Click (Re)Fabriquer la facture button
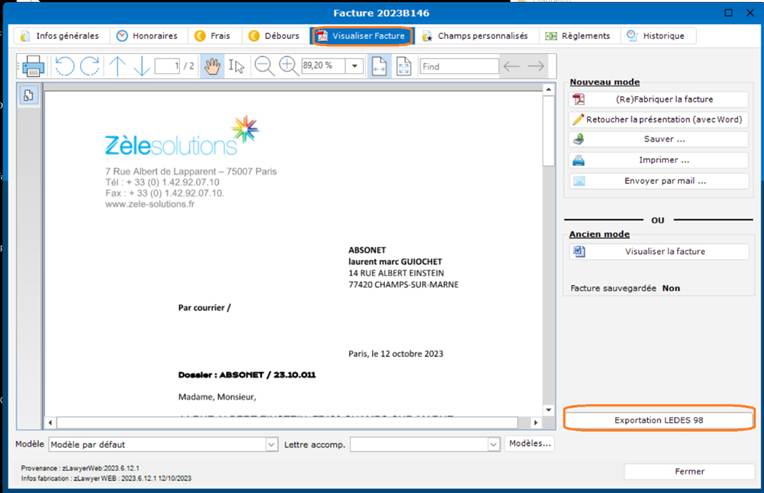764x493 pixels. coord(658,99)
